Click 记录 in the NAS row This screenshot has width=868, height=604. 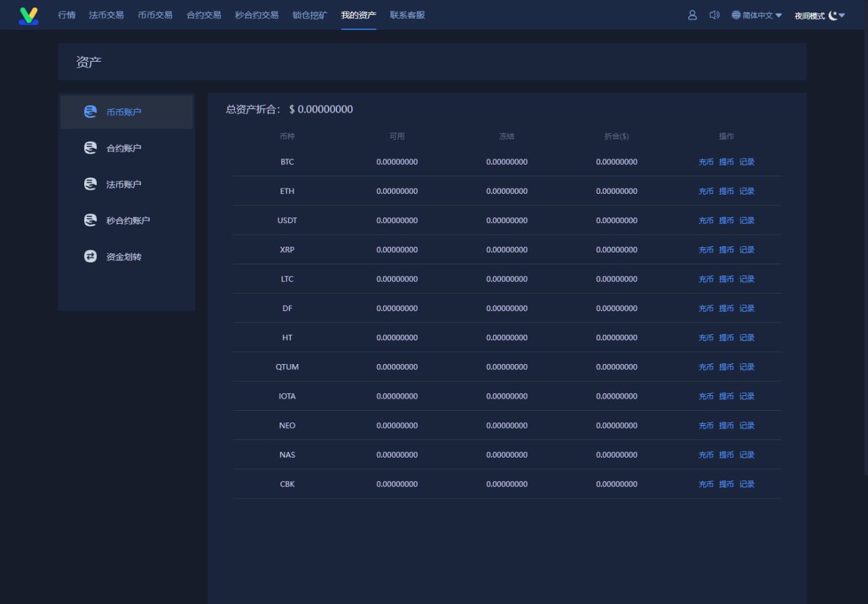747,455
